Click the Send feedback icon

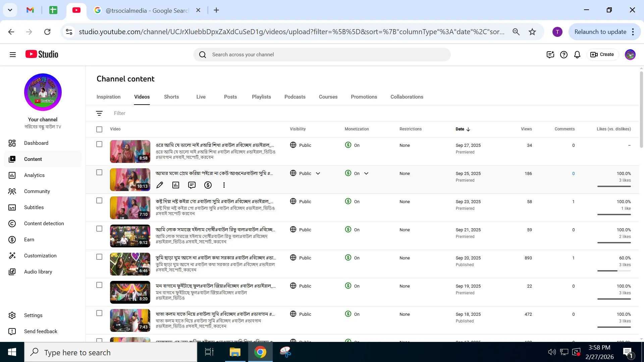click(12, 331)
